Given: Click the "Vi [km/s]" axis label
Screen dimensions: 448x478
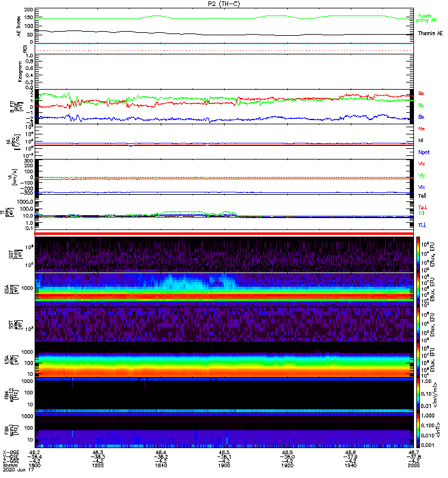Looking at the screenshot, I should pyautogui.click(x=14, y=177).
